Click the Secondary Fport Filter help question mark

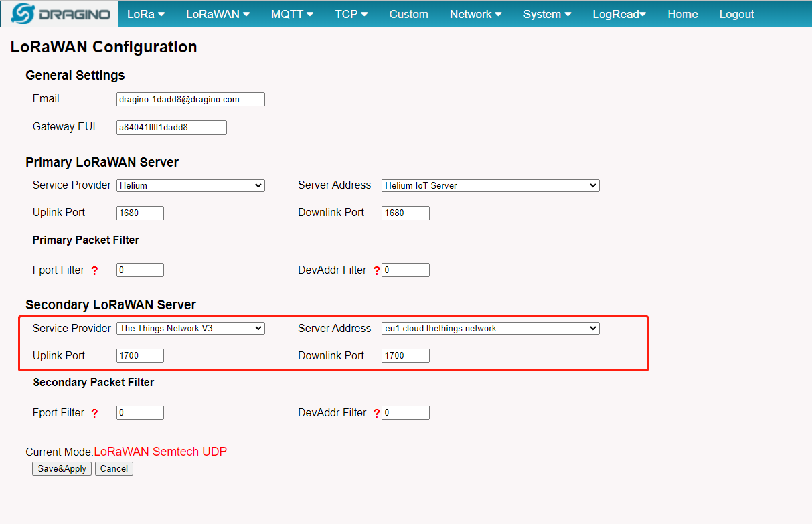click(94, 414)
